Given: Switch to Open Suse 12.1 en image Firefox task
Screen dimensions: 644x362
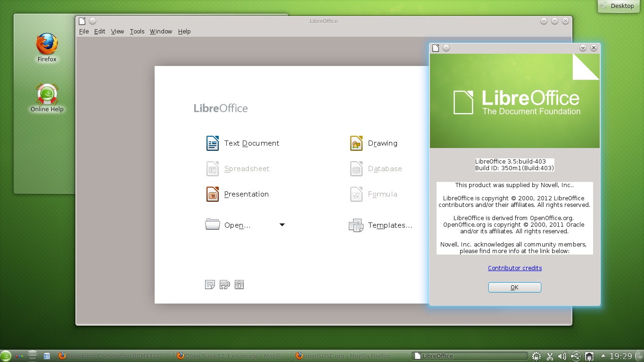Looking at the screenshot, I should [x=233, y=356].
